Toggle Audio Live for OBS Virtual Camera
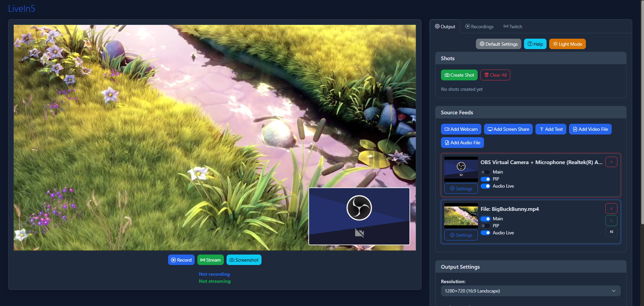This screenshot has width=644, height=306. point(485,186)
